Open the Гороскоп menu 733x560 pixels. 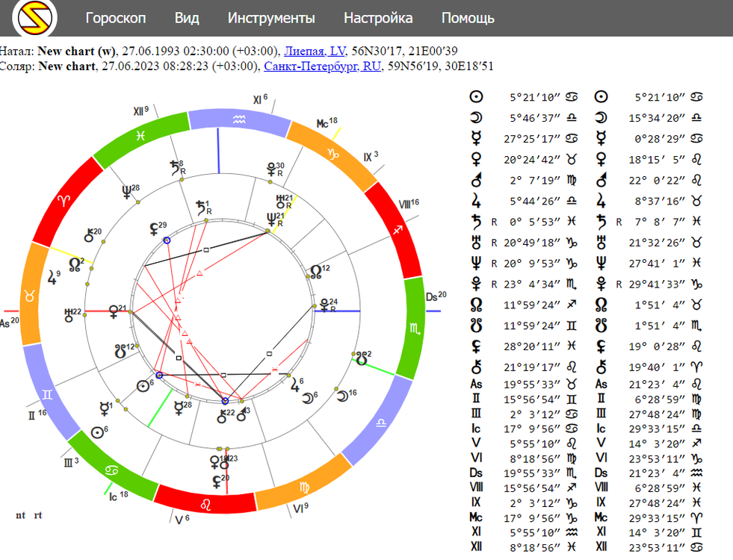coord(116,18)
